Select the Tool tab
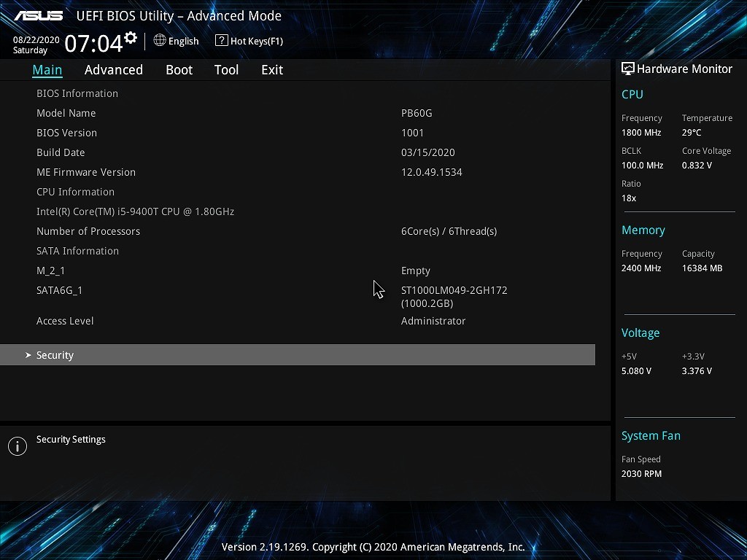This screenshot has height=560, width=747. coord(226,70)
